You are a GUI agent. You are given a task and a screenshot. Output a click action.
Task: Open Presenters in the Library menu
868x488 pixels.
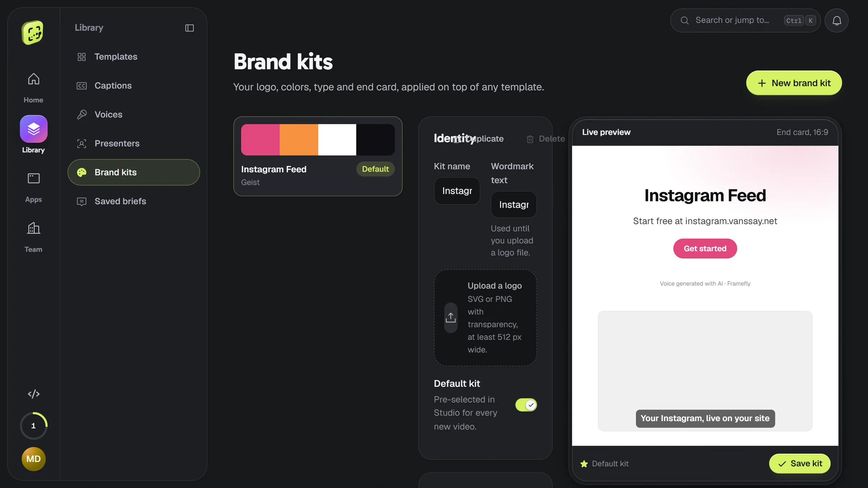(x=133, y=144)
